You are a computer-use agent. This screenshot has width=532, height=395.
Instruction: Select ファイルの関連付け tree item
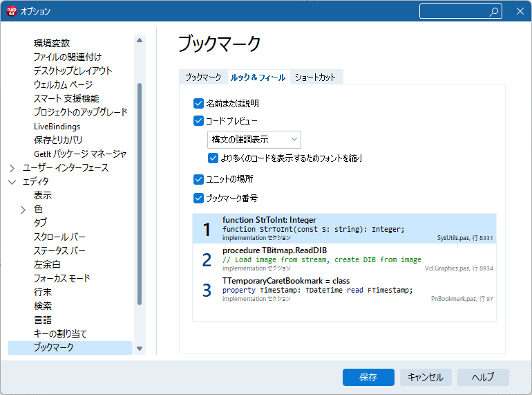pyautogui.click(x=68, y=57)
